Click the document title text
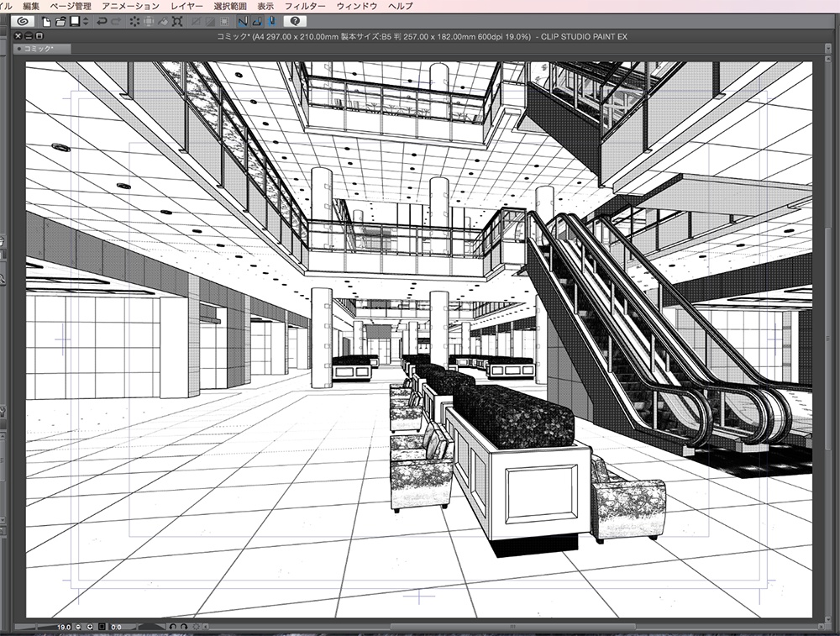This screenshot has width=840, height=636. pyautogui.click(x=422, y=36)
